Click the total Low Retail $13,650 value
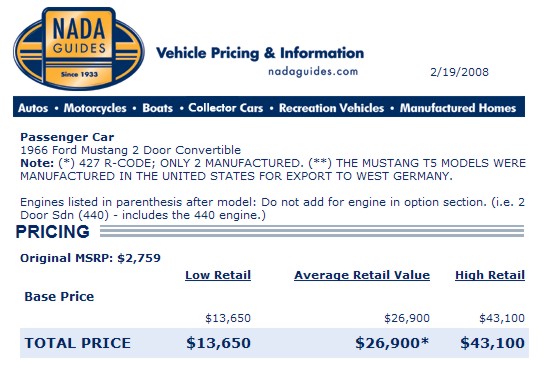The height and width of the screenshot is (371, 544). tap(218, 343)
